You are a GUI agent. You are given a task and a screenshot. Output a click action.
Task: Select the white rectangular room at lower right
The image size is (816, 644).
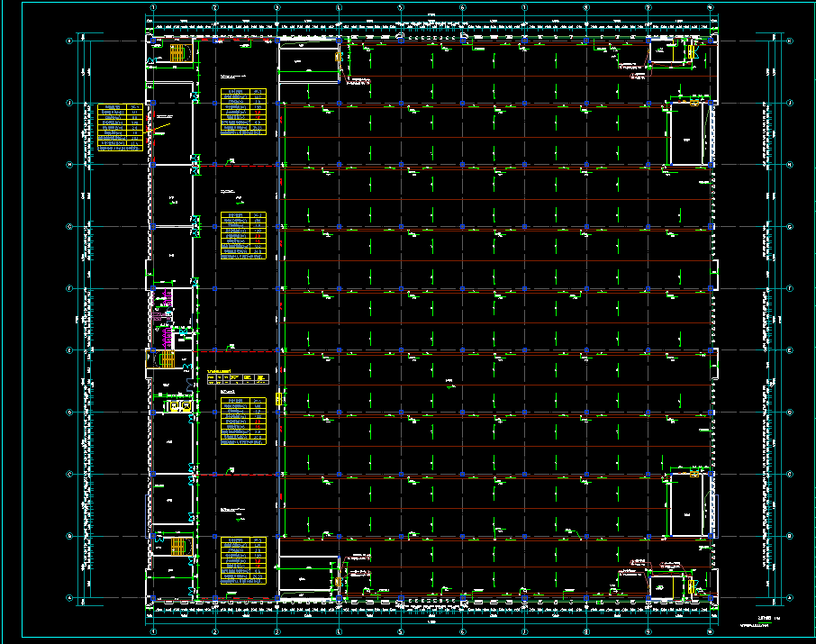(x=685, y=505)
